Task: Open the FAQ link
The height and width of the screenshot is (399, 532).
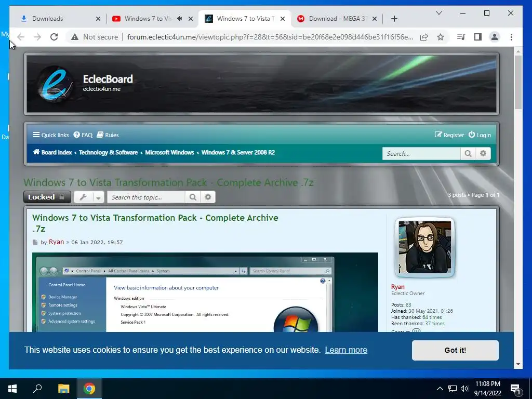Action: [83, 135]
